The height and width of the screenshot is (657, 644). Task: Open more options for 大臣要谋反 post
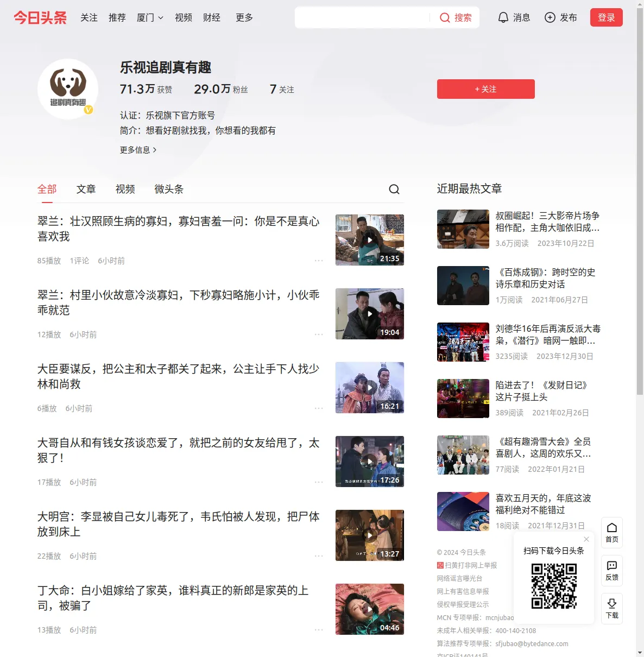pyautogui.click(x=319, y=408)
